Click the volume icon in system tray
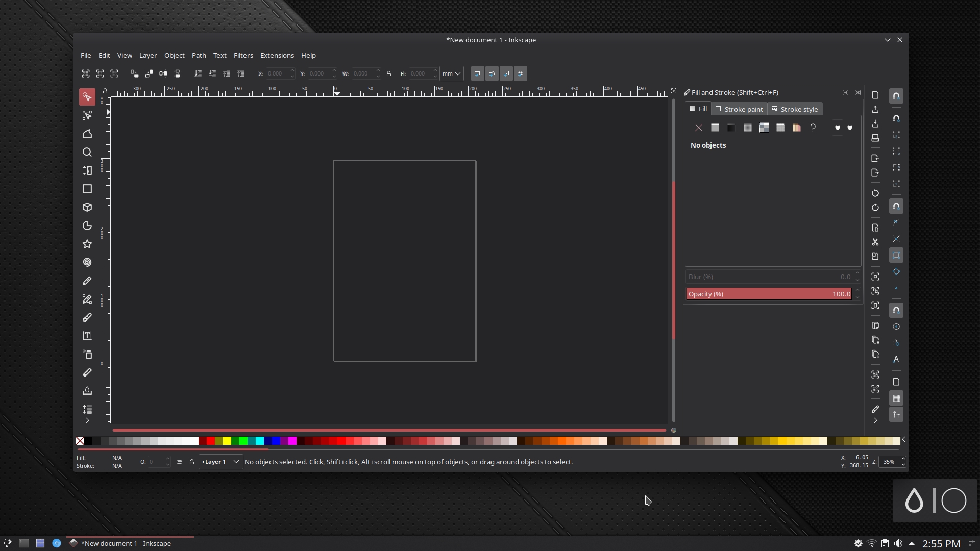Screen dimensions: 980x551 [898, 544]
